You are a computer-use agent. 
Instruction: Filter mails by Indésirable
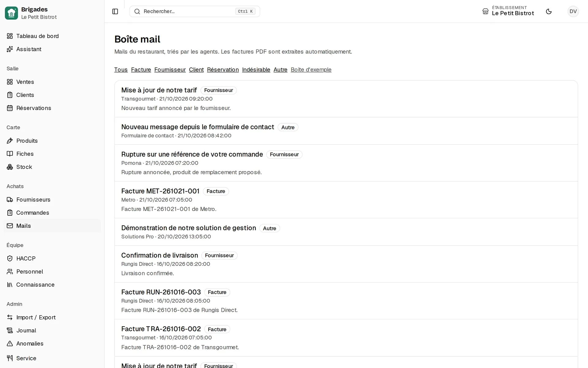(x=256, y=70)
